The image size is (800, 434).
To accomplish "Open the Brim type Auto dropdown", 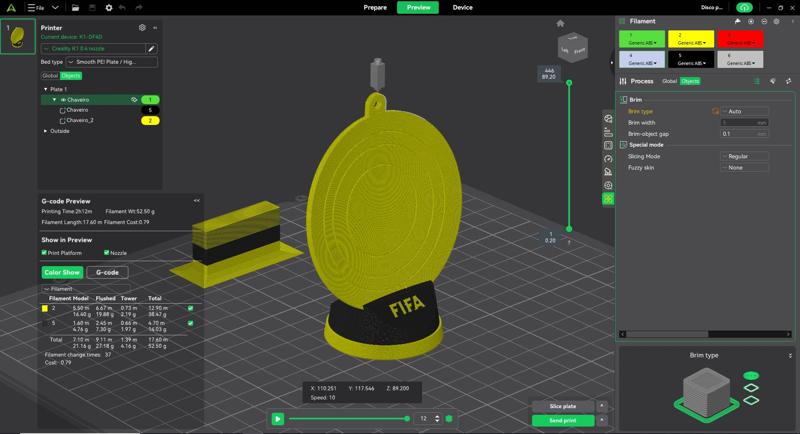I will [744, 111].
